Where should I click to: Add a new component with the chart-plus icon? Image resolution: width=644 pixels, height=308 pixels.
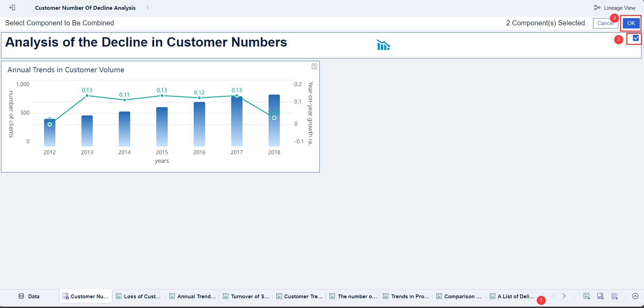pyautogui.click(x=587, y=296)
